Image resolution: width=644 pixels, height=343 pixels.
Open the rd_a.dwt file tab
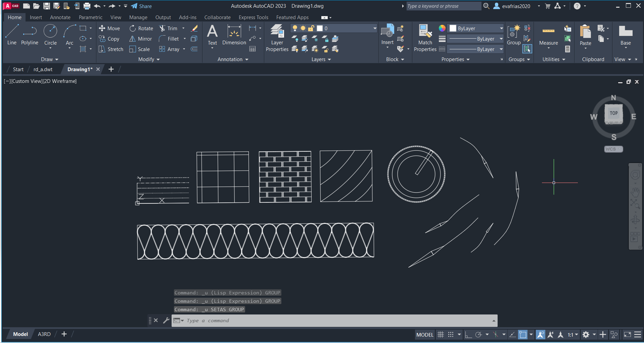(x=43, y=69)
